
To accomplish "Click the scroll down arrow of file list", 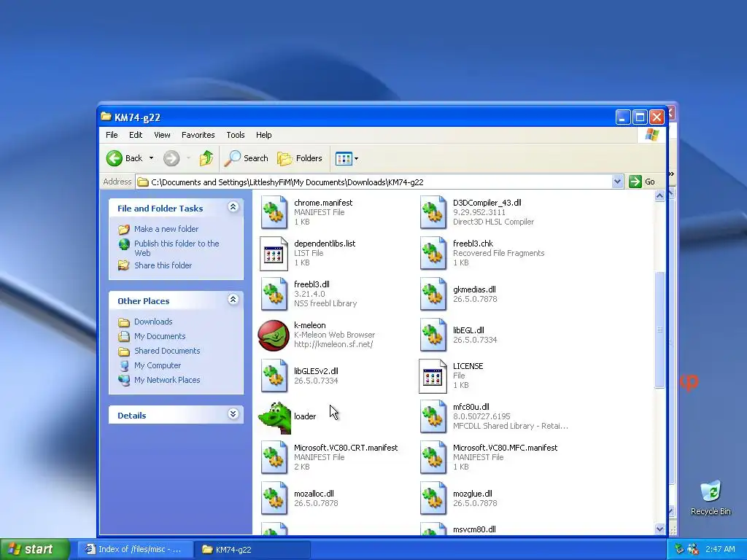I will [x=659, y=529].
